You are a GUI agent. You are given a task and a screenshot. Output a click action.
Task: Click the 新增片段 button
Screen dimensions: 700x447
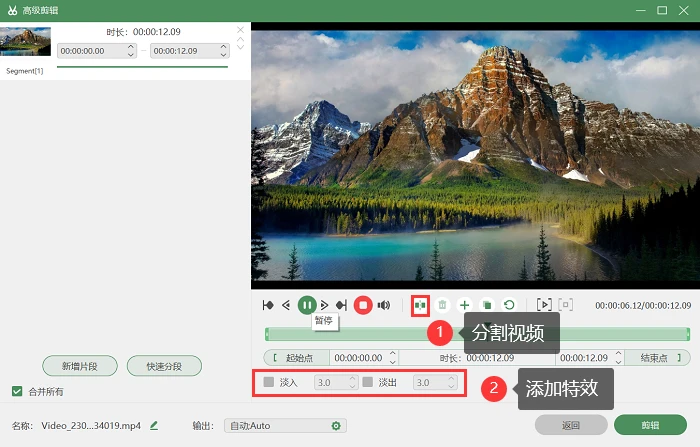tap(80, 366)
